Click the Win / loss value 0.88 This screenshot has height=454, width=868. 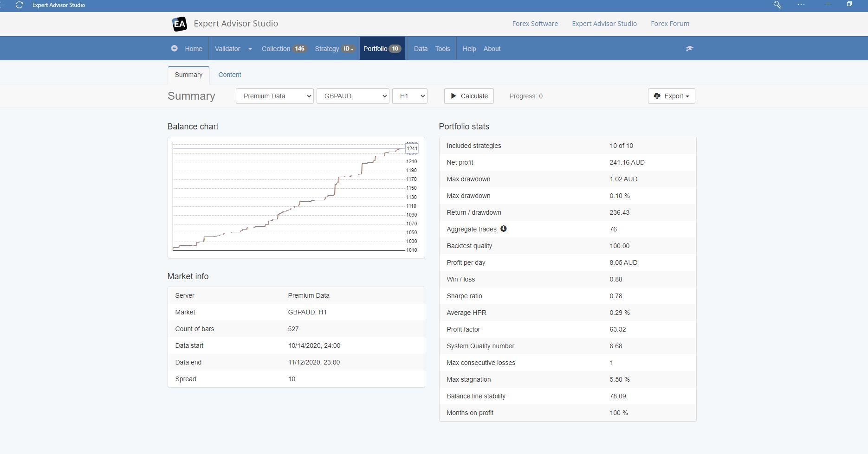[x=616, y=279]
